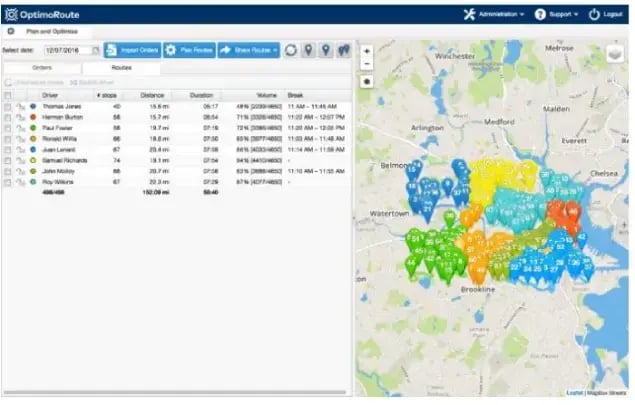Select the Plan and Optimize tab
This screenshot has width=635, height=405.
point(52,31)
